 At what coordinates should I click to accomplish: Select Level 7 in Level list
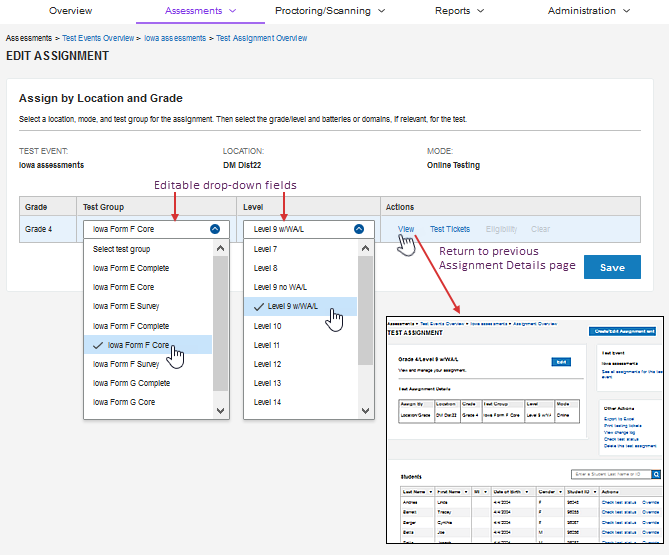(x=301, y=249)
